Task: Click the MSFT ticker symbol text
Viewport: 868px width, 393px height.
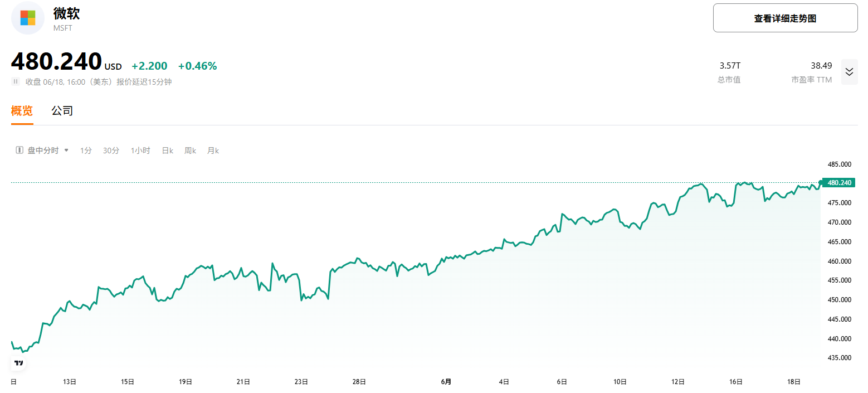Action: click(62, 28)
